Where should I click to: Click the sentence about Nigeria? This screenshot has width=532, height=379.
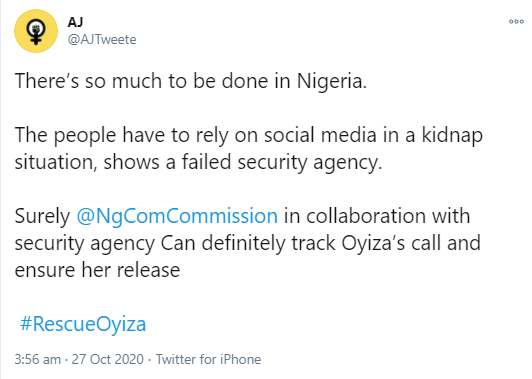pos(191,81)
